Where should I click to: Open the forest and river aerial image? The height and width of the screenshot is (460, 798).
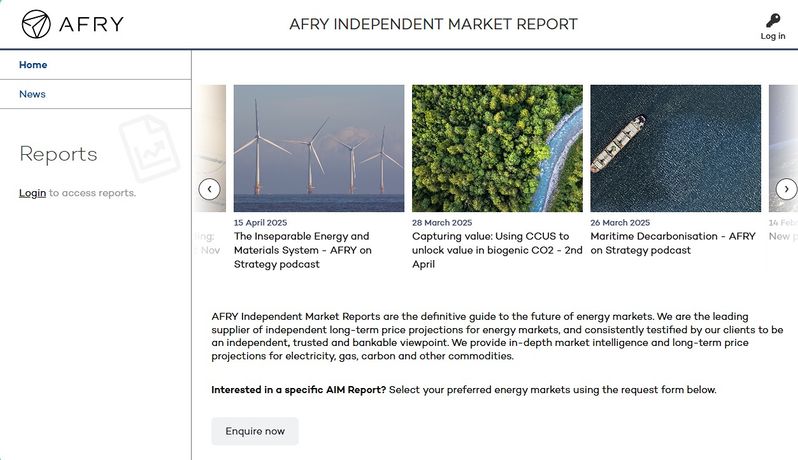coord(497,147)
